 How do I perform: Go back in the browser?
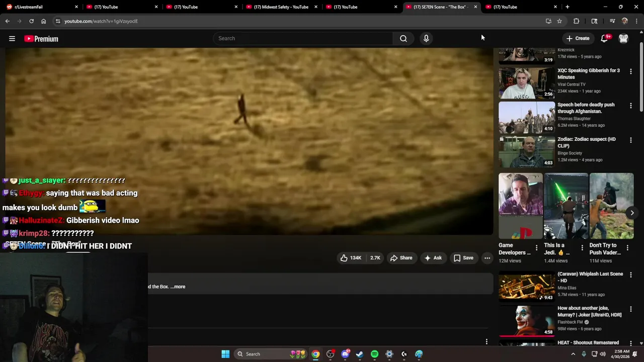(7, 21)
